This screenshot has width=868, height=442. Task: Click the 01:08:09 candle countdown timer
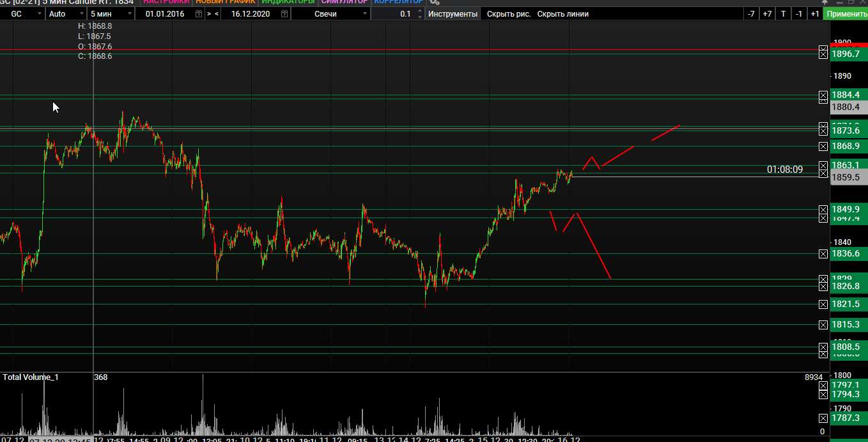[785, 170]
